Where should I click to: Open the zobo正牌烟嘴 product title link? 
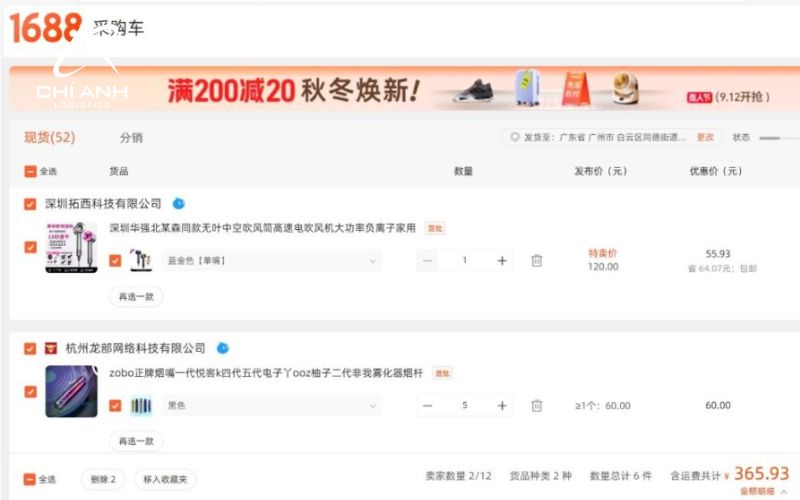tap(266, 373)
